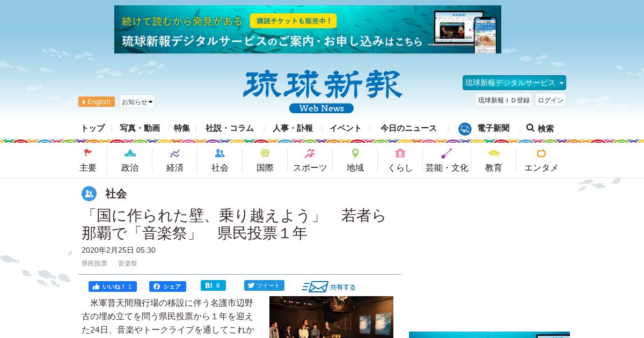Click the 共有する share link
Image resolution: width=644 pixels, height=338 pixels.
pyautogui.click(x=343, y=287)
